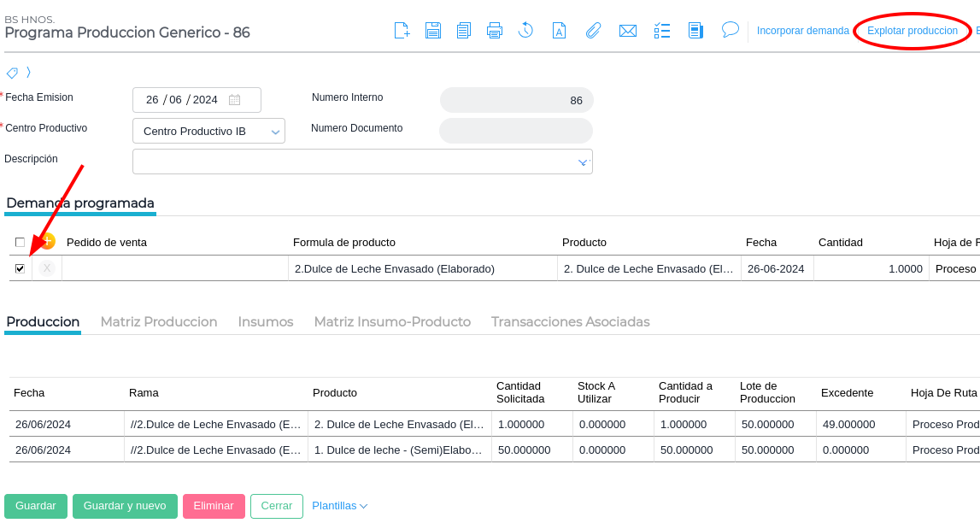Click the Pedido de venta cell in demand row

(x=175, y=268)
